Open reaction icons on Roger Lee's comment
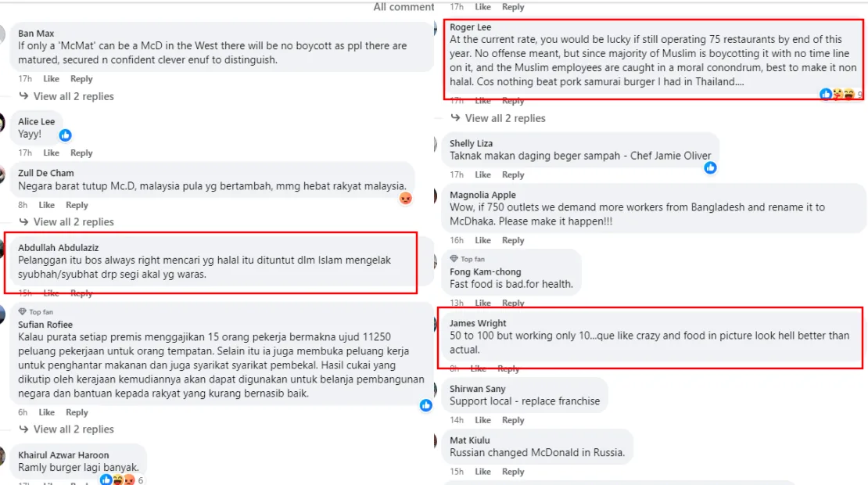Screen dimensions: 868x485 pos(837,94)
